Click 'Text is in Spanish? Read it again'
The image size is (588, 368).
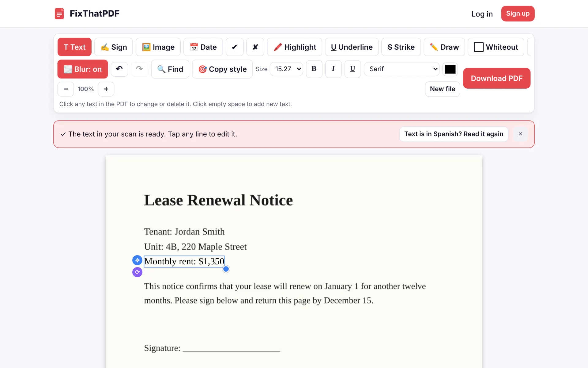454,134
